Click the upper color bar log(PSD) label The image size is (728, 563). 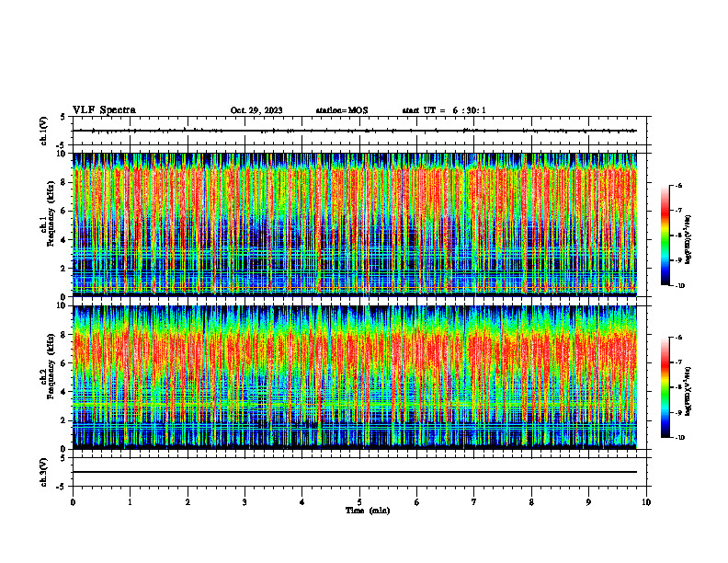[688, 239]
